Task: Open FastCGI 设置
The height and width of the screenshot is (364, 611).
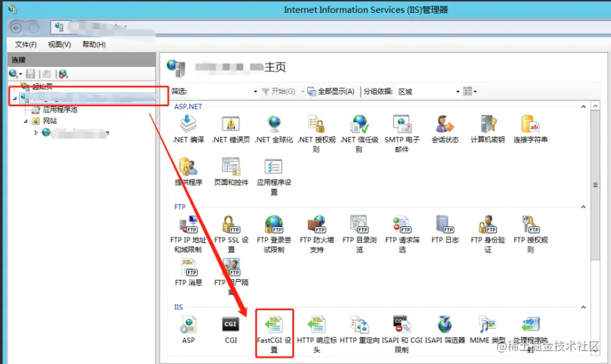Action: (274, 334)
